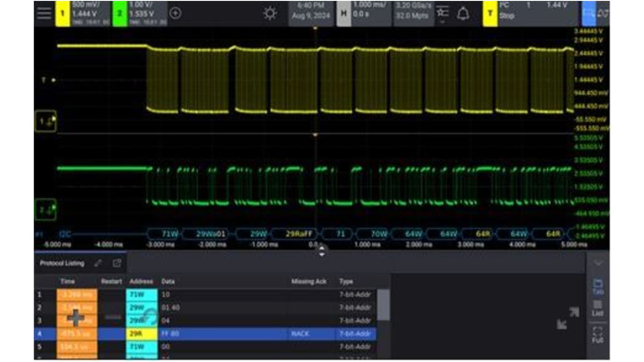Sort by the Restart column header

pos(112,282)
